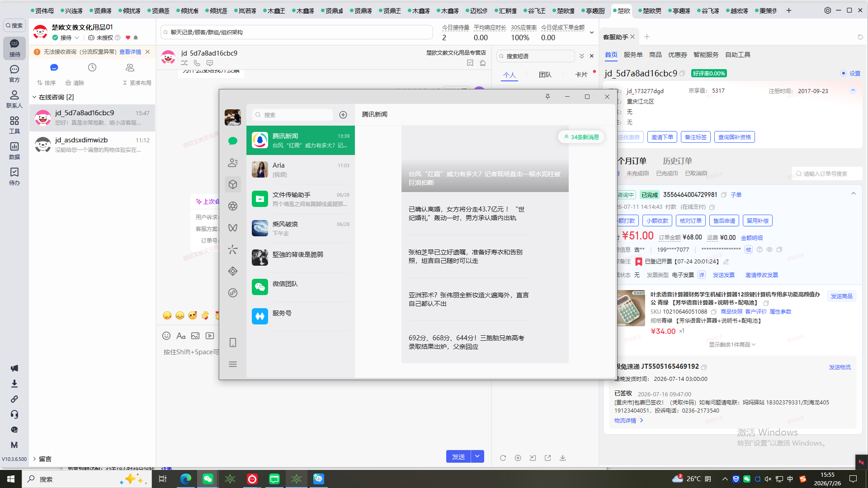Toggle 紧凑布局 compact layout
This screenshot has width=868, height=488.
(137, 83)
